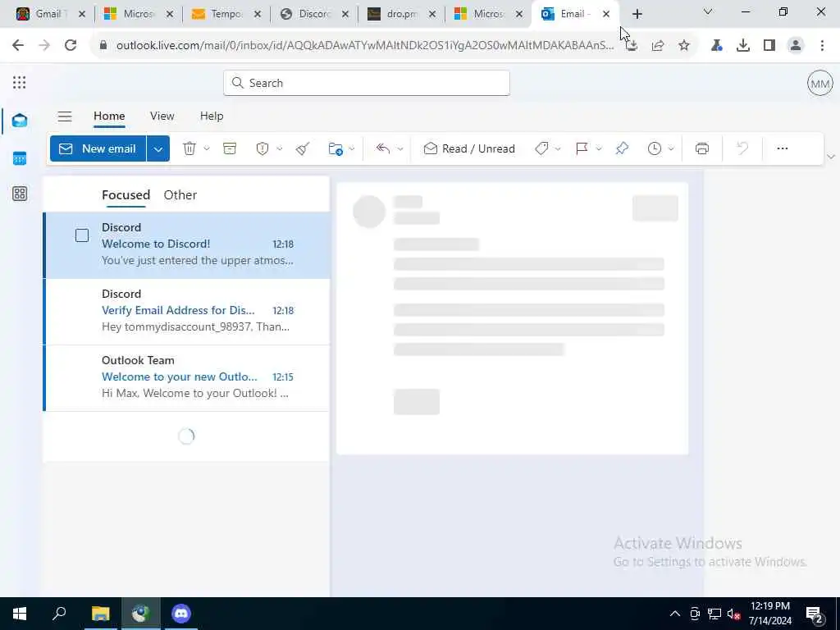Screen dimensions: 840x630
Task: Open the Chrome profile icon
Action: click(796, 46)
